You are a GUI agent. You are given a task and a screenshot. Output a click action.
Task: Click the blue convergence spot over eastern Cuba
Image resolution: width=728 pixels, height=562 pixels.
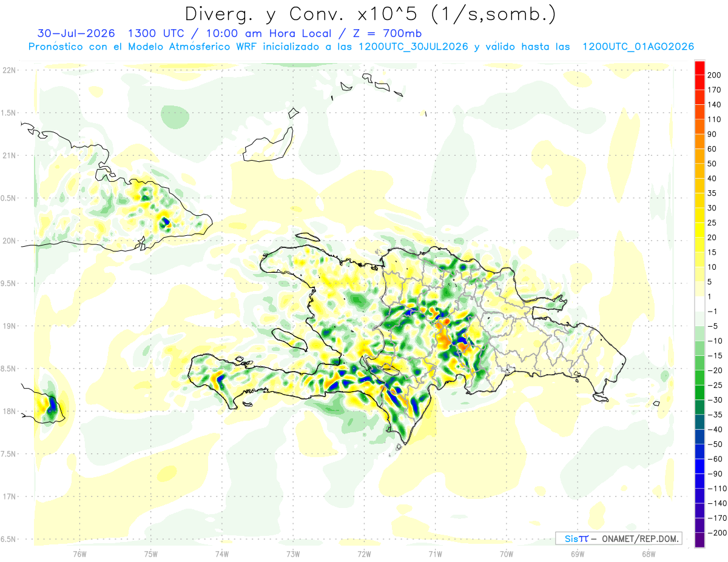pyautogui.click(x=164, y=224)
